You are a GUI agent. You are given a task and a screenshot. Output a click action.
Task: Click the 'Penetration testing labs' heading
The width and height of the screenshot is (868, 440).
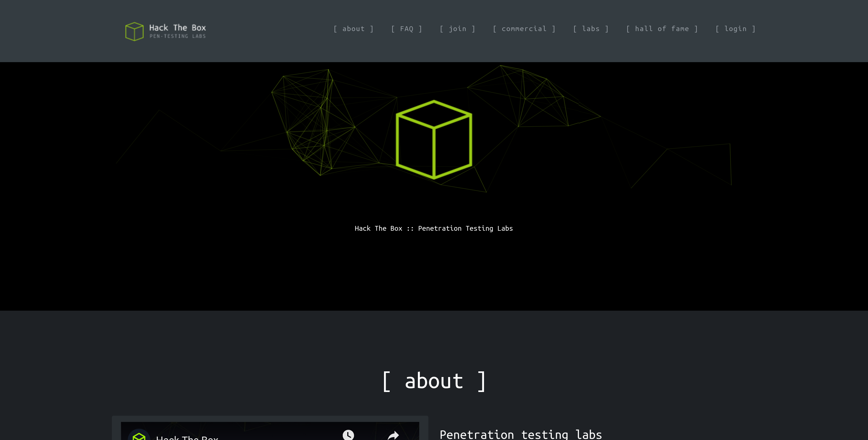point(520,435)
